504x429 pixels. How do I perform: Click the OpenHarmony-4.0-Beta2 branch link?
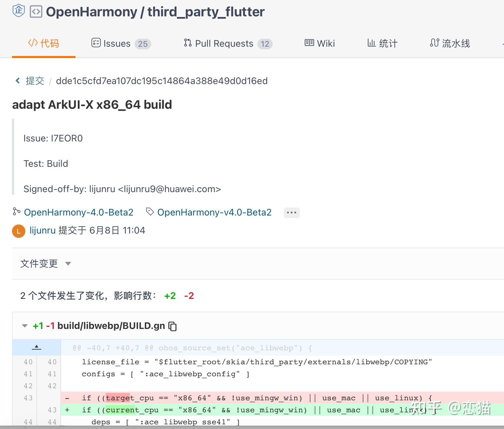(x=79, y=212)
